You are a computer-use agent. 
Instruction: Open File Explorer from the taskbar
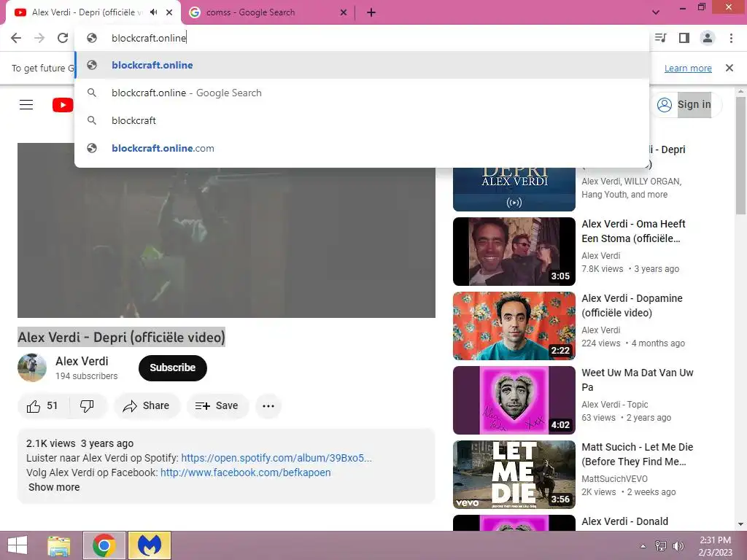(59, 545)
